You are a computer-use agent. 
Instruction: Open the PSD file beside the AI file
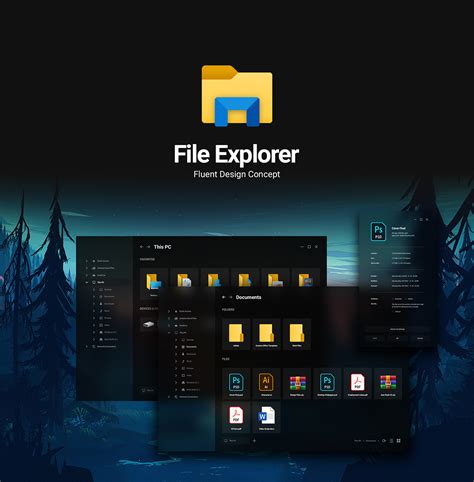[x=236, y=383]
